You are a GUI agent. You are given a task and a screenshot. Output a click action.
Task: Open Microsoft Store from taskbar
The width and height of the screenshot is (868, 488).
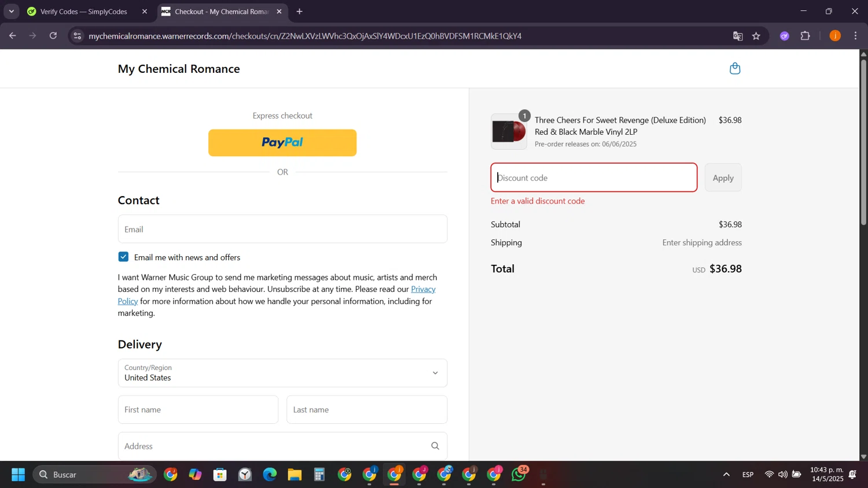click(x=220, y=475)
